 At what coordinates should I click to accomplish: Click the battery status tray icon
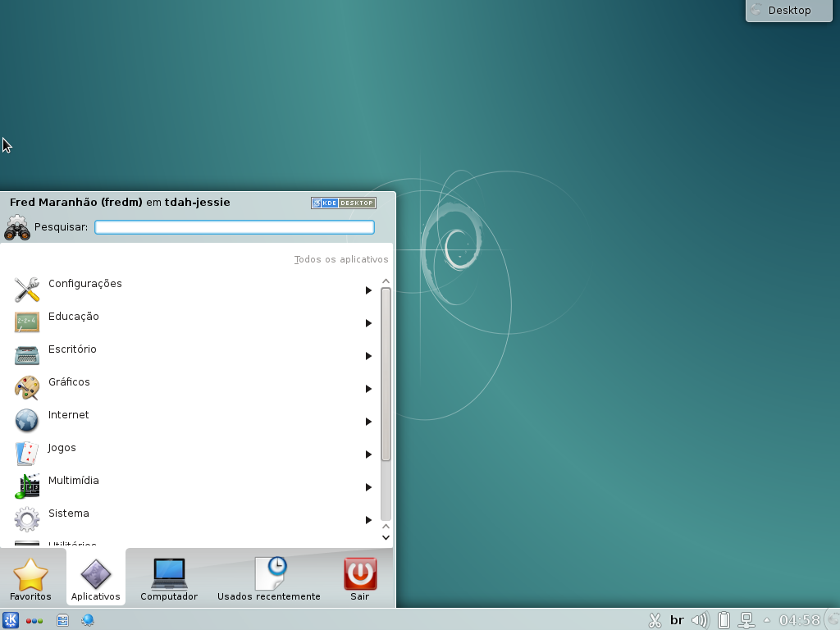point(724,620)
